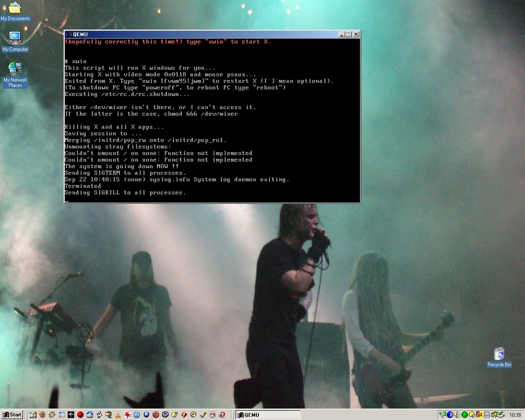Click the syslog.info System log daemon line
Screen dimensions: 525x420
tap(176, 179)
